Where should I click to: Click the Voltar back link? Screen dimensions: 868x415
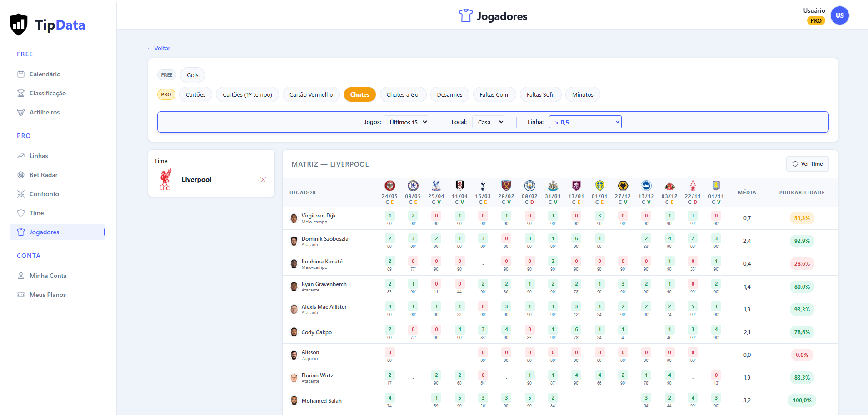(159, 48)
